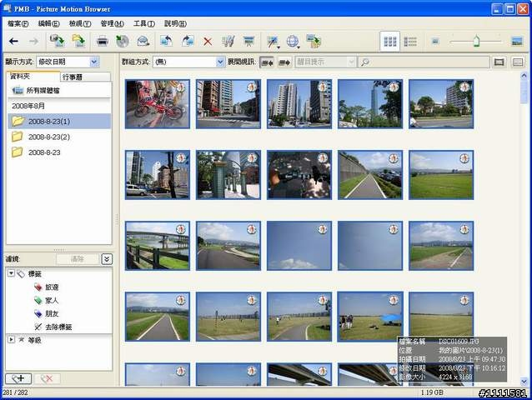This screenshot has height=400, width=532.
Task: Open the image editing tools icon
Action: (228, 42)
